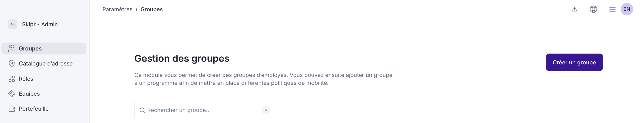Open the language globe icon

pyautogui.click(x=593, y=9)
